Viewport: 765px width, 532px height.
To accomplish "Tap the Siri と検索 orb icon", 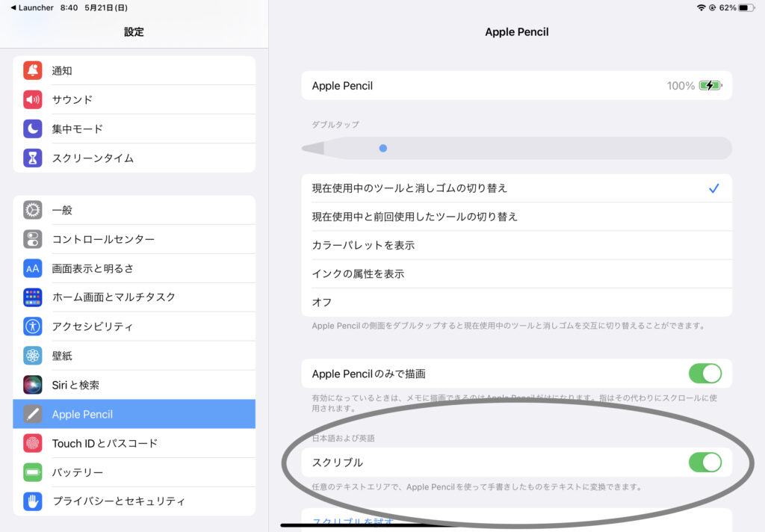I will (x=33, y=385).
